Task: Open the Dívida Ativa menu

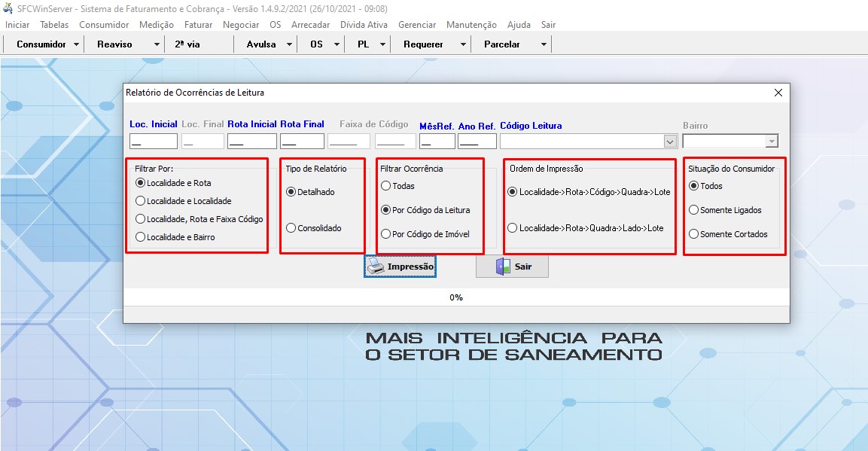Action: point(364,25)
